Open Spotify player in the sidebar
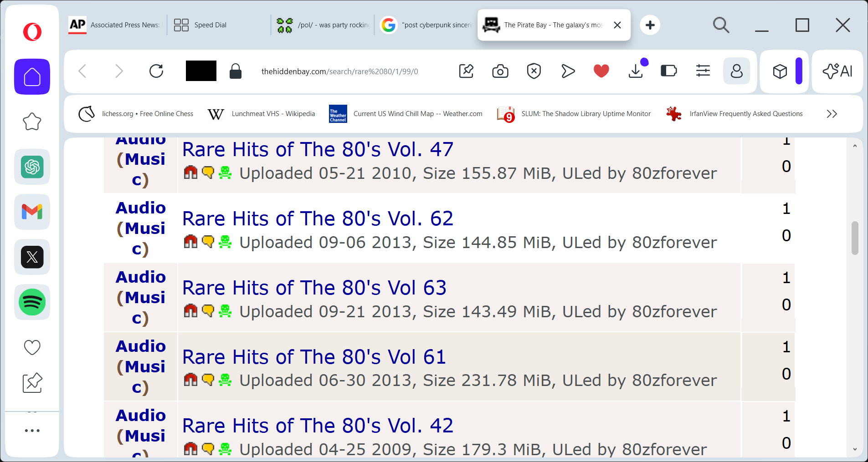Viewport: 868px width, 462px height. [x=32, y=302]
